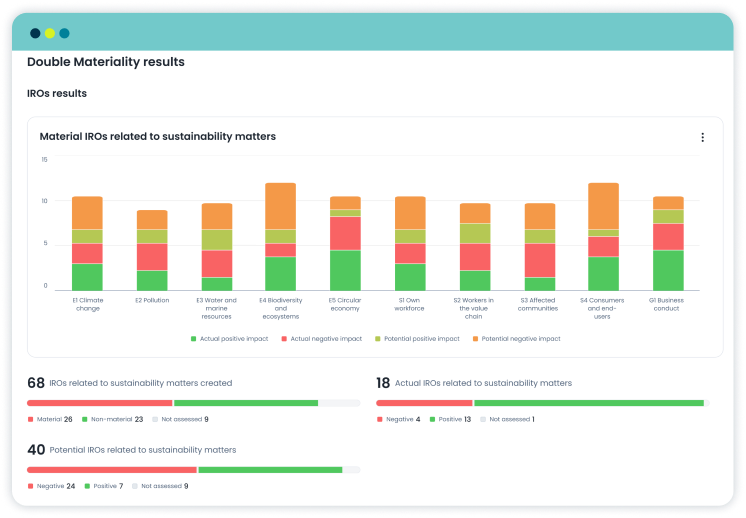The image size is (746, 518).
Task: Click 'Not assessed 9' under Potential IROs
Action: tap(160, 486)
